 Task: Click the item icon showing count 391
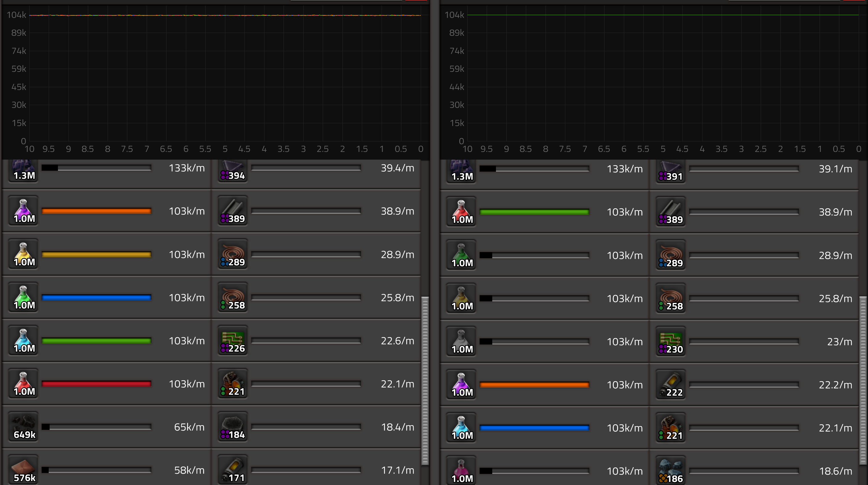pos(671,171)
